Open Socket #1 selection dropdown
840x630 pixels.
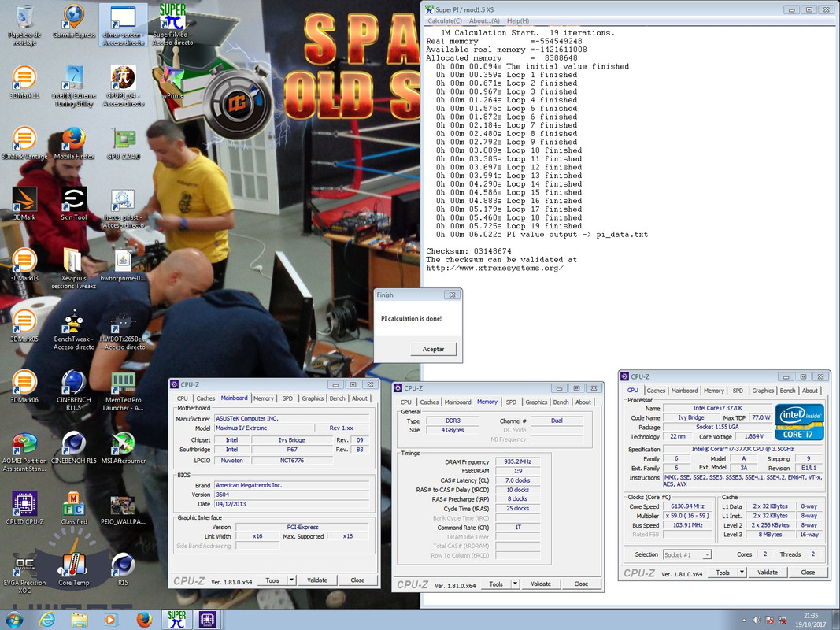click(x=687, y=554)
